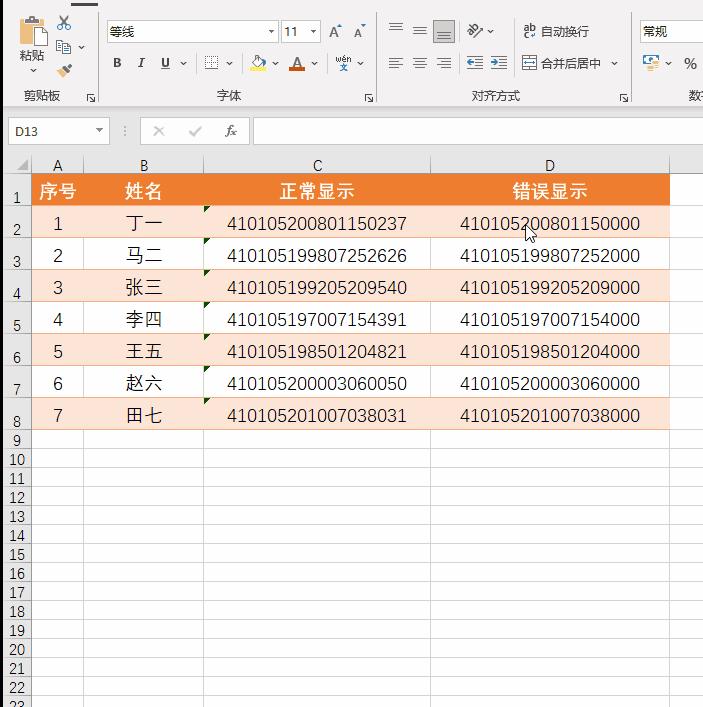Open the 等线 font name dropdown
Image resolution: width=703 pixels, height=707 pixels.
click(x=271, y=32)
